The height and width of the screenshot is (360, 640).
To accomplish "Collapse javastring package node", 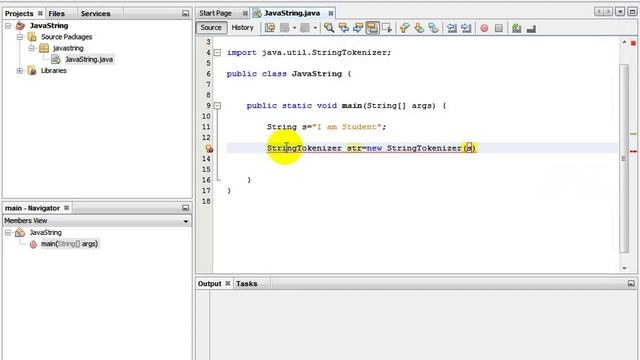I will (31, 48).
